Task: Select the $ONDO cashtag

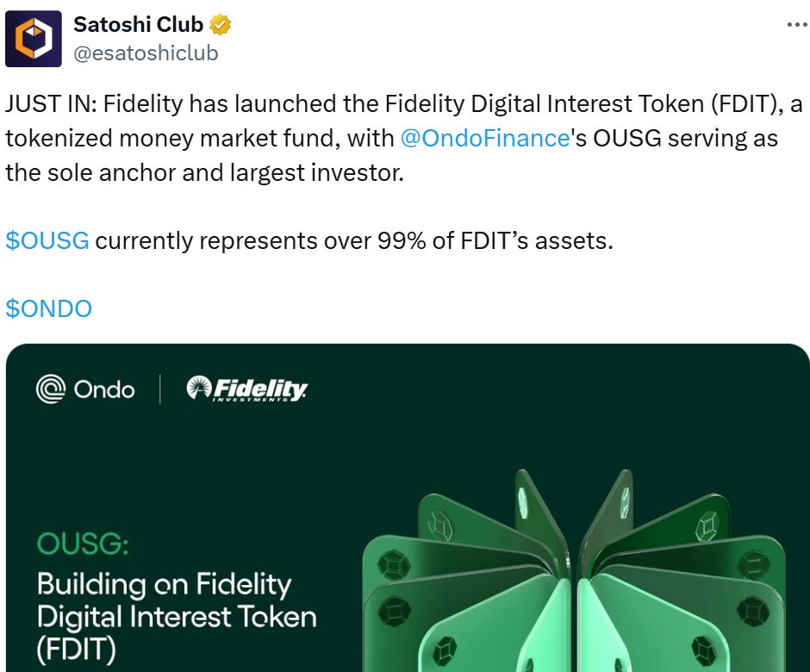Action: (48, 308)
